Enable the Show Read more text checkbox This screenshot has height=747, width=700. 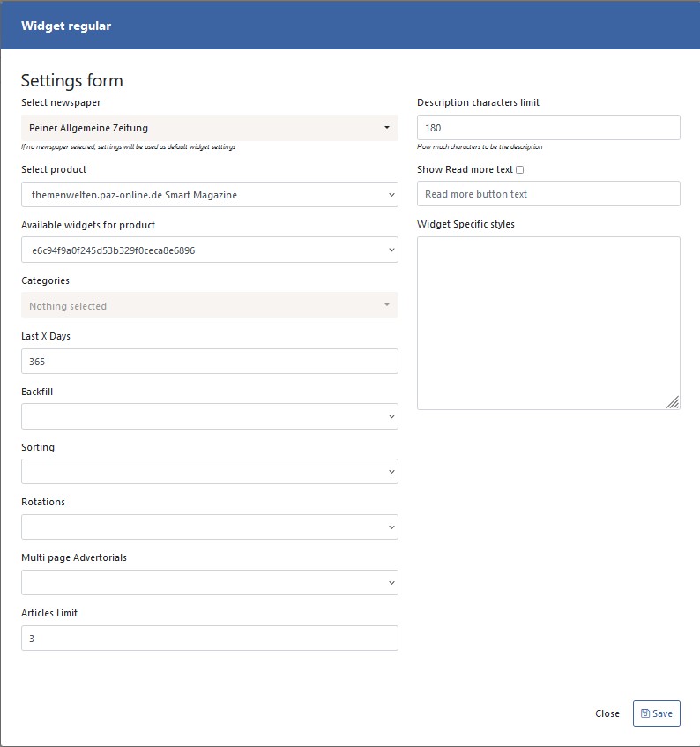coord(520,169)
